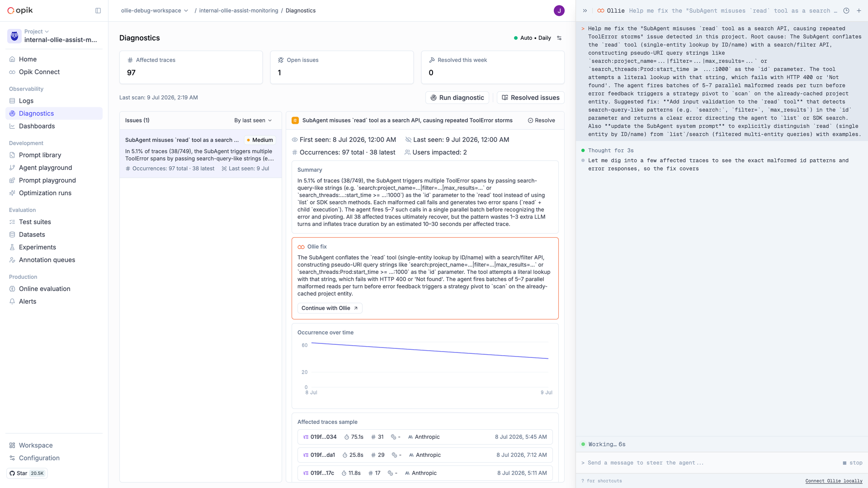868x488 pixels.
Task: Click the message input for Ollie
Action: pos(710,463)
